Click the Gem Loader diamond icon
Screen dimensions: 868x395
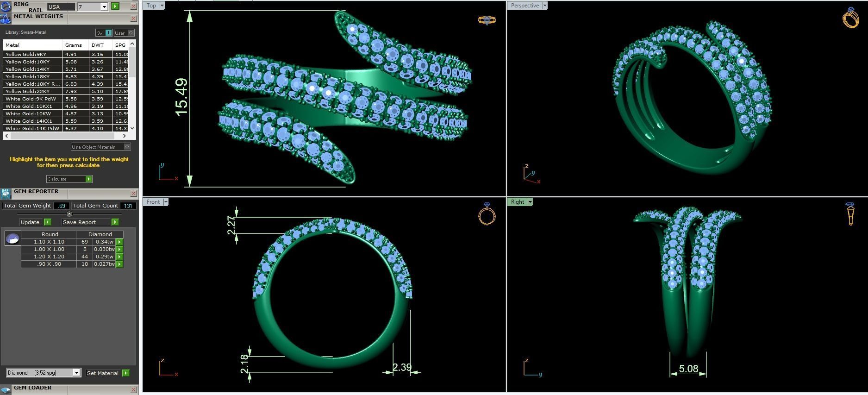coord(6,390)
